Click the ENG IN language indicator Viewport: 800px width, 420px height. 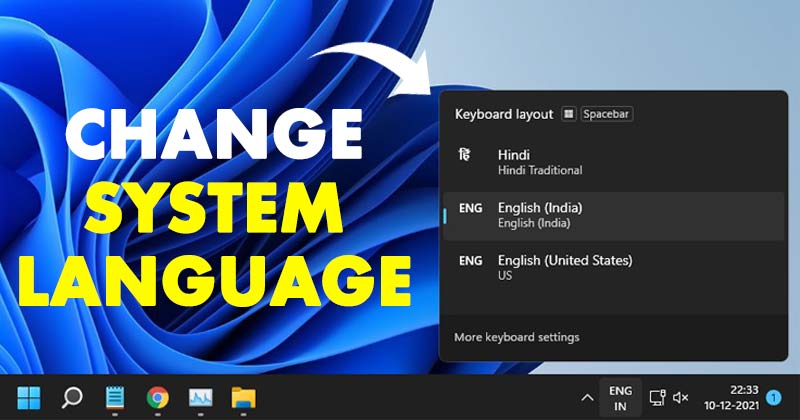click(620, 398)
